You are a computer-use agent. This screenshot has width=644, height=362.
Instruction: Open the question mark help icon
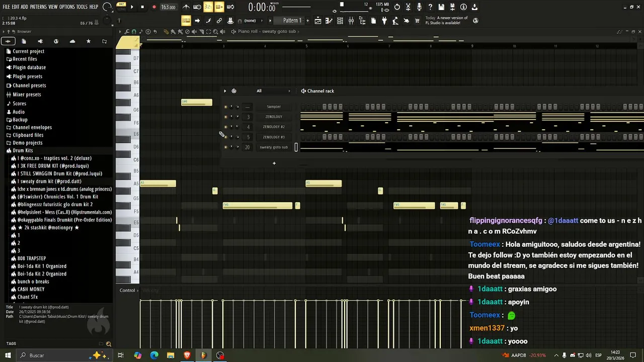[x=430, y=7]
